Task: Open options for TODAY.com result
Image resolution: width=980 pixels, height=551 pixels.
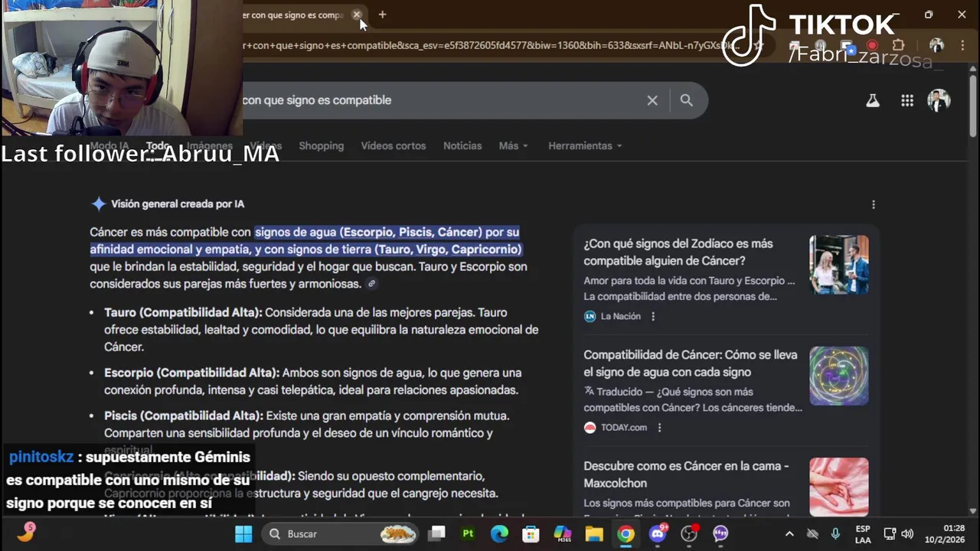Action: (x=659, y=428)
